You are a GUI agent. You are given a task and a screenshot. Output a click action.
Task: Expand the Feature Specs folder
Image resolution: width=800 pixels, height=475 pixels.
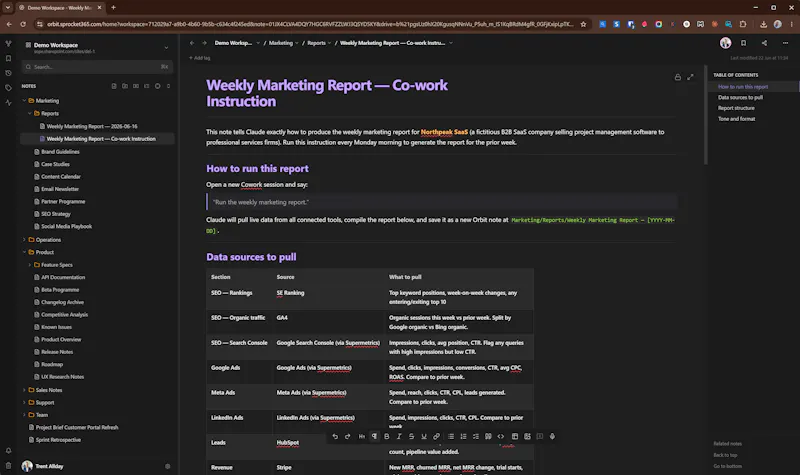click(30, 265)
